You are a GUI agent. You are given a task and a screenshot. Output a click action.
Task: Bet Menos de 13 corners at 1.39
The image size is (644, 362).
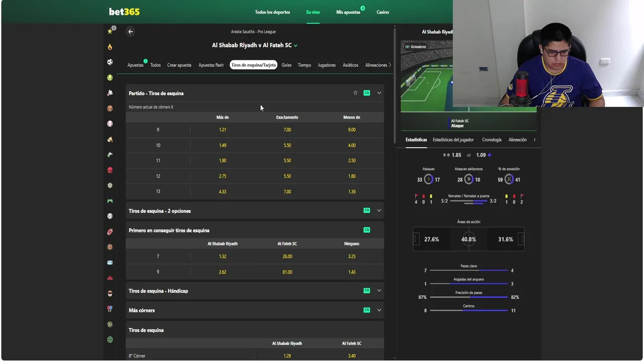[x=352, y=192]
